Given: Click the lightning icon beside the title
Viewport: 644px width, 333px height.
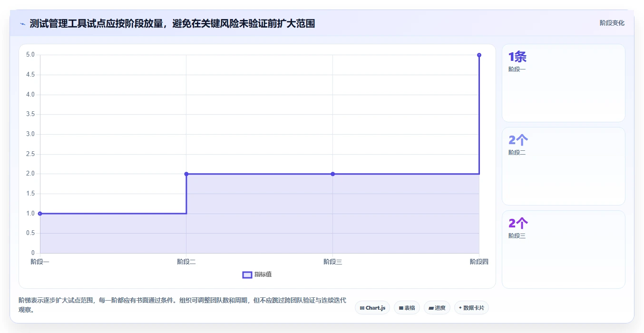Looking at the screenshot, I should tap(22, 24).
